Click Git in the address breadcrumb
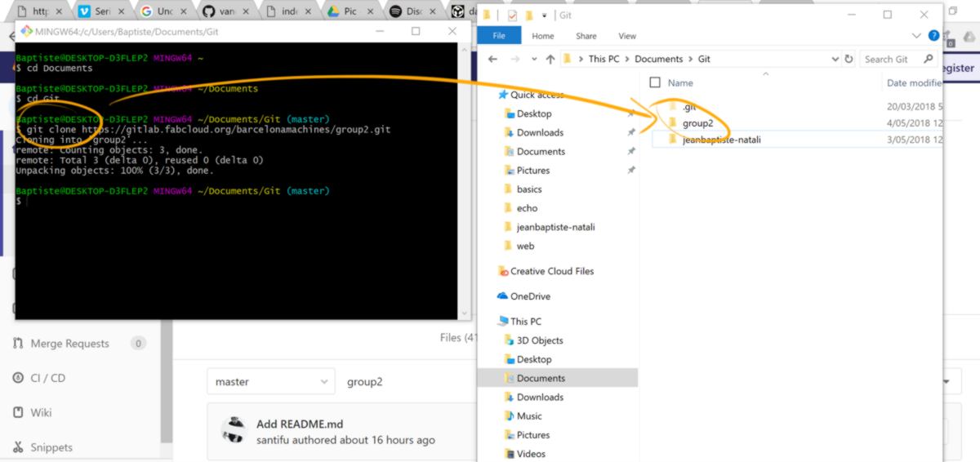Viewport: 980px width, 462px height. pyautogui.click(x=704, y=60)
